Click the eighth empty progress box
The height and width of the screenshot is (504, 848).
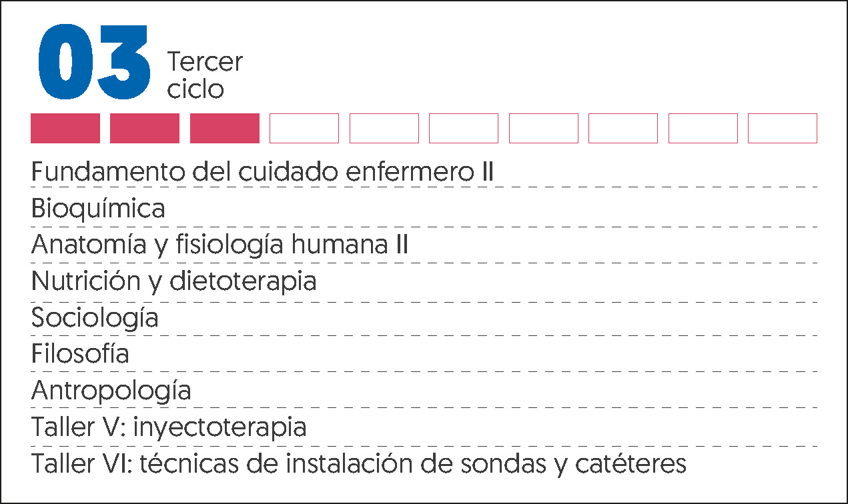[623, 128]
